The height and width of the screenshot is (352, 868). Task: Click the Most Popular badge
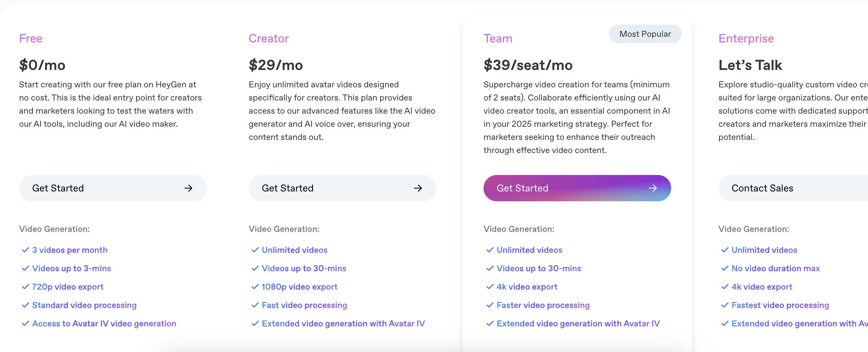click(x=645, y=34)
